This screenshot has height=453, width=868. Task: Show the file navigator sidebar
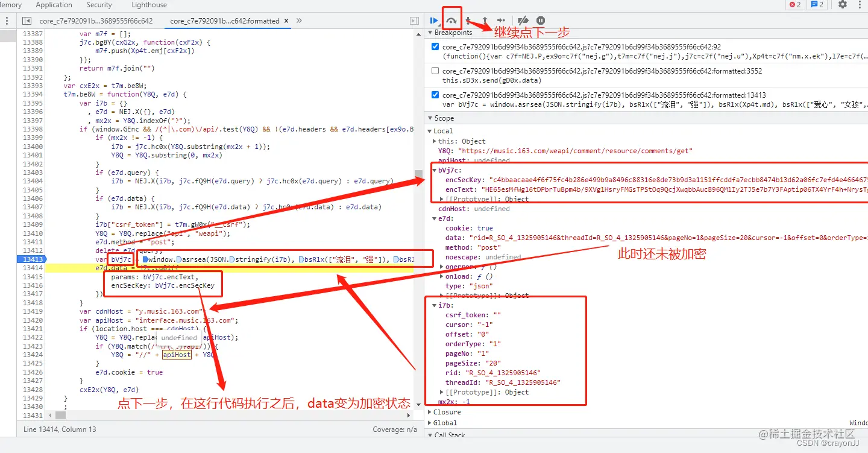click(27, 21)
